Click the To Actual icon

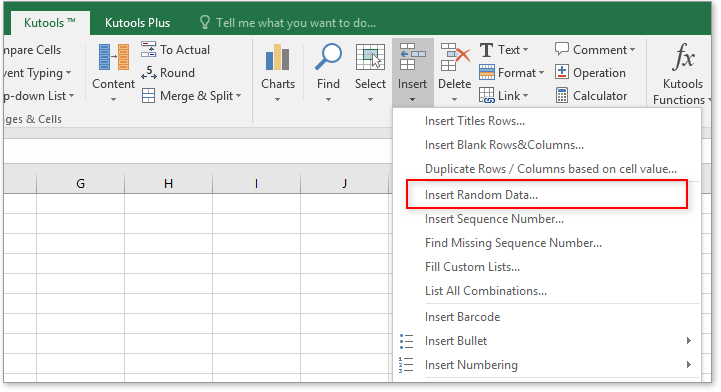point(148,49)
